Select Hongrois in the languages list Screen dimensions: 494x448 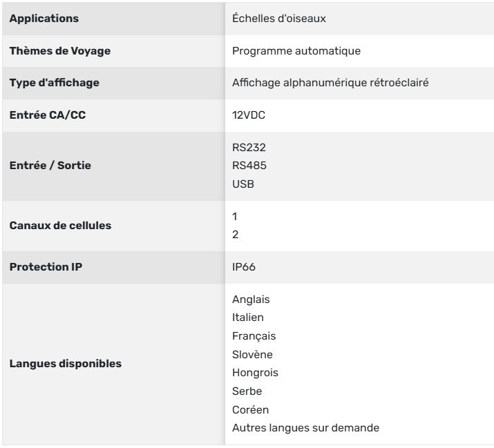[x=254, y=373]
